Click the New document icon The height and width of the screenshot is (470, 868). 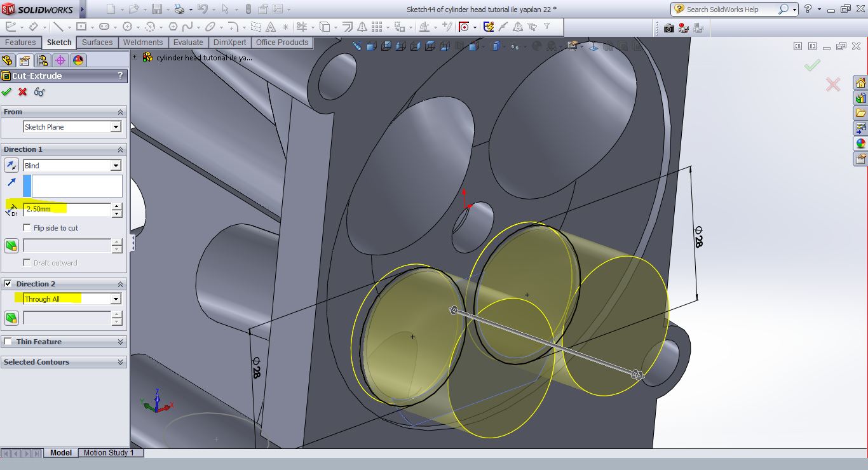111,10
